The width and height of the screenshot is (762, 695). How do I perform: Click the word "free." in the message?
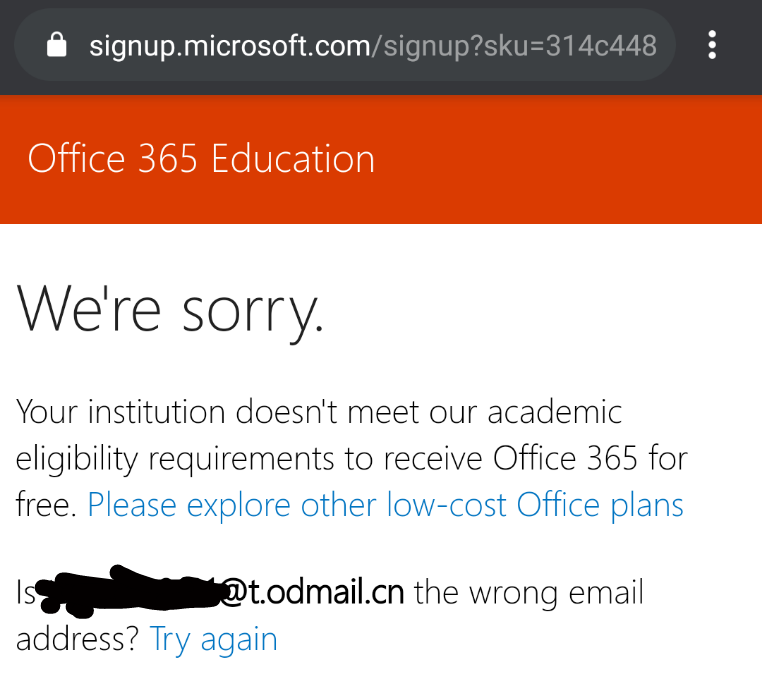46,505
